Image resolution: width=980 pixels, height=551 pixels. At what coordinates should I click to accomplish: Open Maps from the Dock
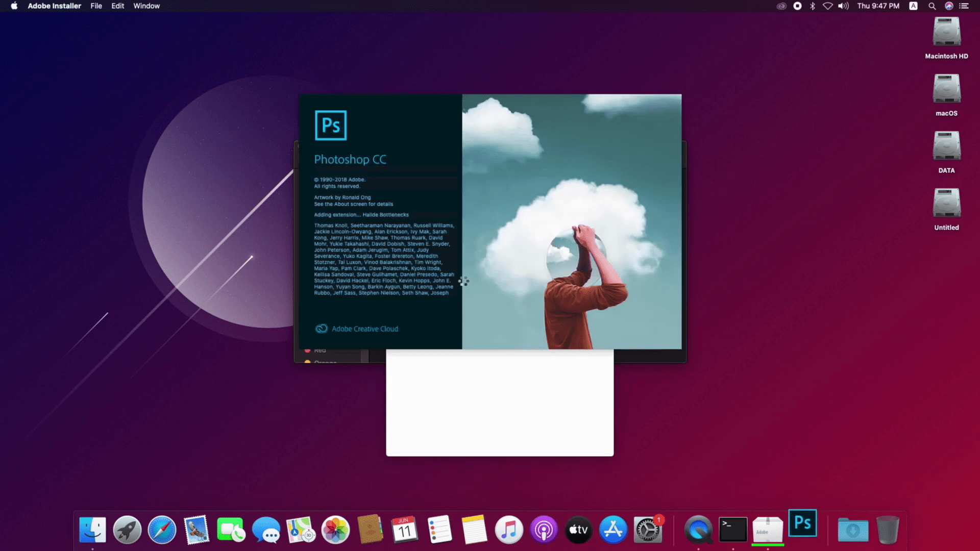301,530
